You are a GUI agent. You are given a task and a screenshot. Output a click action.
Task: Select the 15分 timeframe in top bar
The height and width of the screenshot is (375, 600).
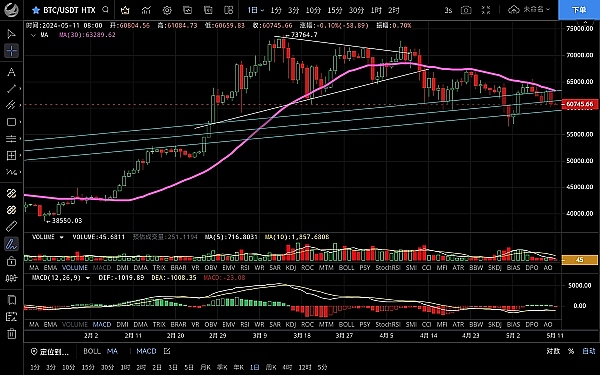(335, 10)
